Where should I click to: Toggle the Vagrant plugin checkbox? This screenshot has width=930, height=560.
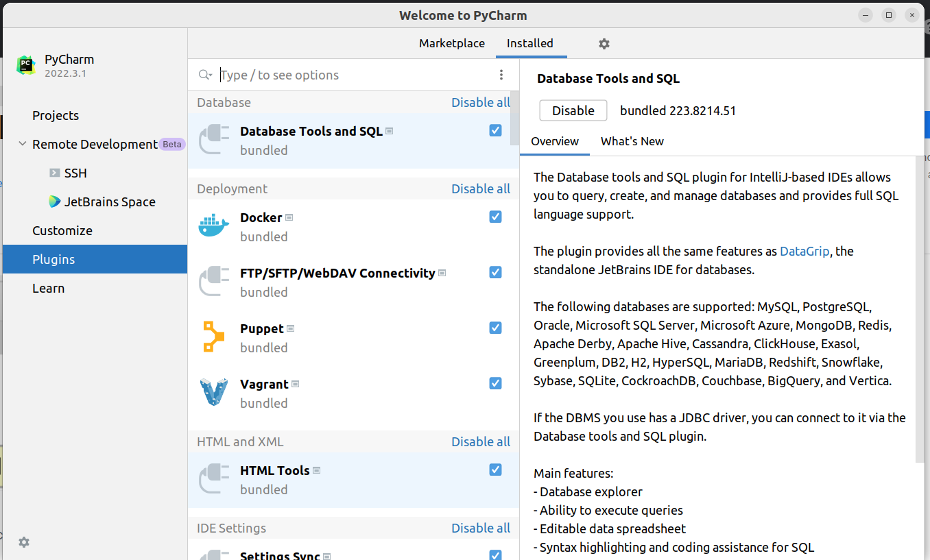495,383
